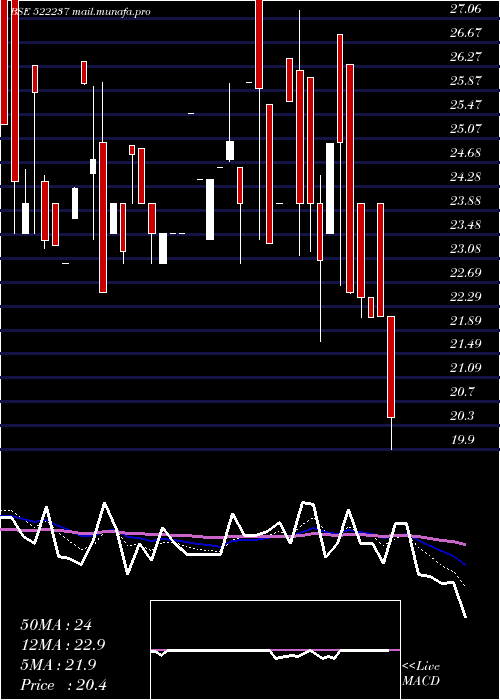Click the 50MA : 24 readout
Viewport: 500px width, 700px height.
(56, 625)
